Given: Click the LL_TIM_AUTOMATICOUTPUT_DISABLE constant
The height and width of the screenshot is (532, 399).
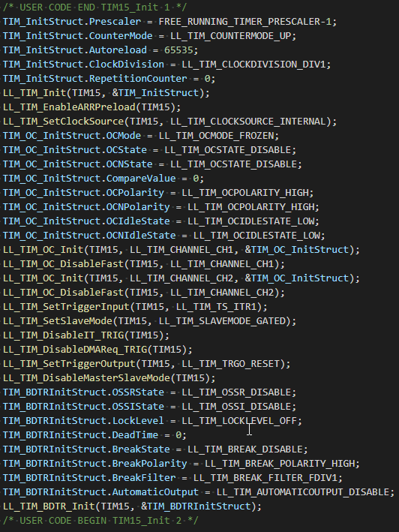Looking at the screenshot, I should point(303,491).
